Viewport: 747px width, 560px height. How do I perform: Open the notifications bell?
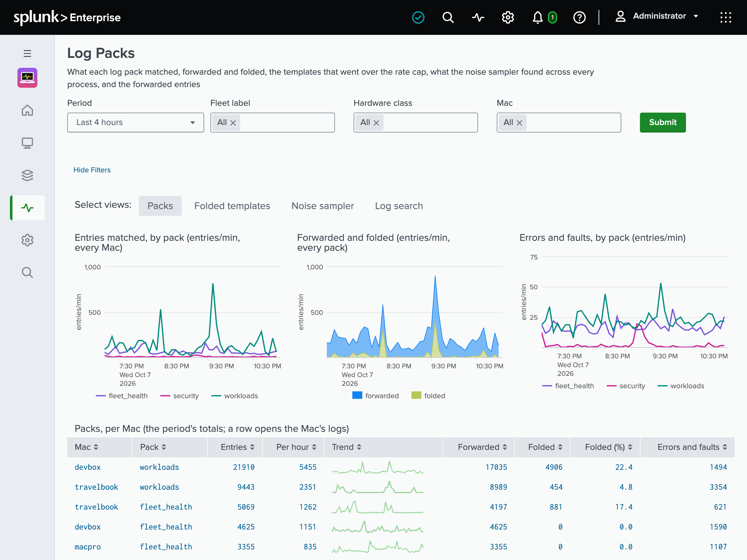click(x=537, y=17)
